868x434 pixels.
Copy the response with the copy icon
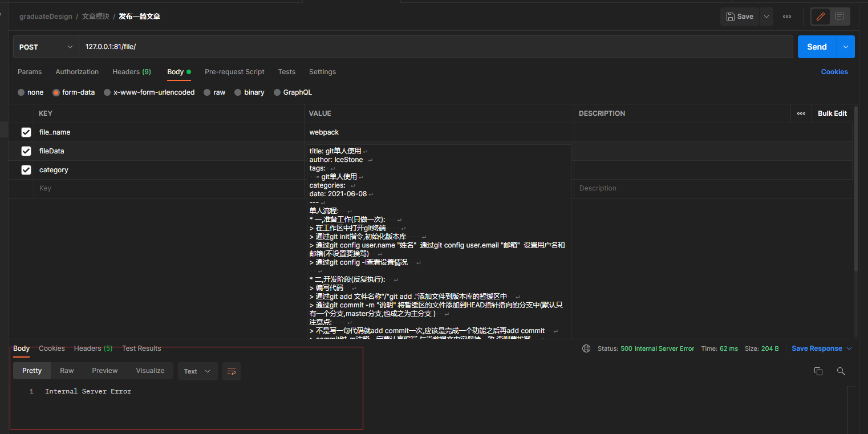(818, 371)
